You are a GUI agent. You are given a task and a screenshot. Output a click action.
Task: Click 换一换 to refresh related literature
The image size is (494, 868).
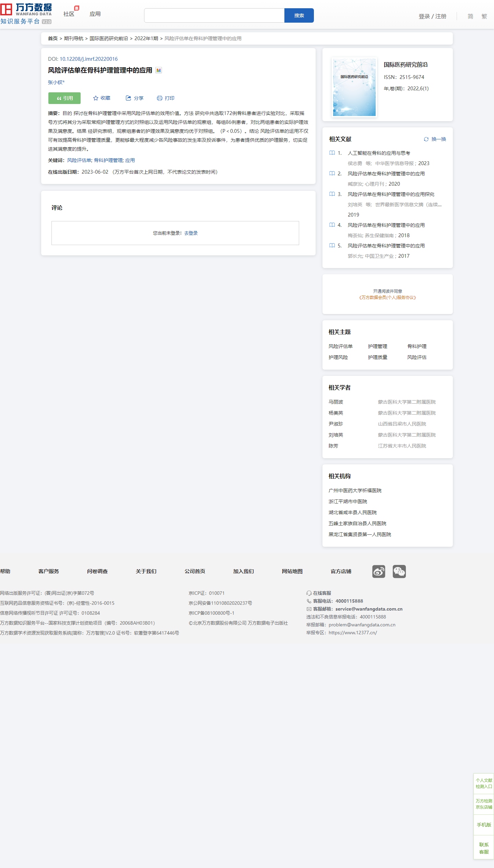click(x=439, y=139)
